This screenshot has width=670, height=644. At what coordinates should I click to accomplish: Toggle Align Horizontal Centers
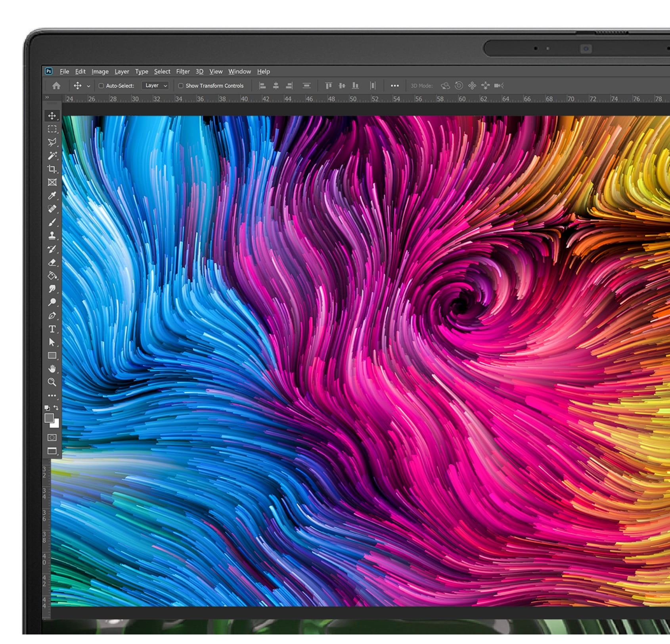coord(276,86)
